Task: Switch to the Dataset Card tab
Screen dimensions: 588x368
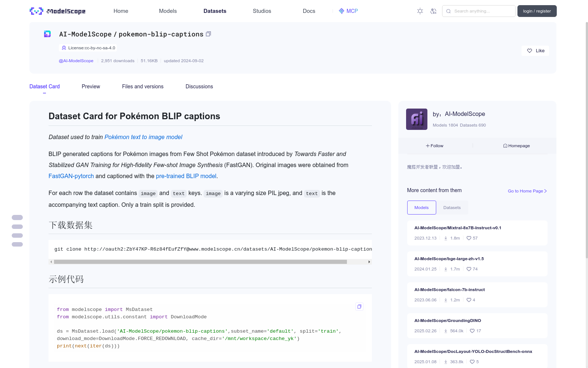Action: (x=44, y=86)
